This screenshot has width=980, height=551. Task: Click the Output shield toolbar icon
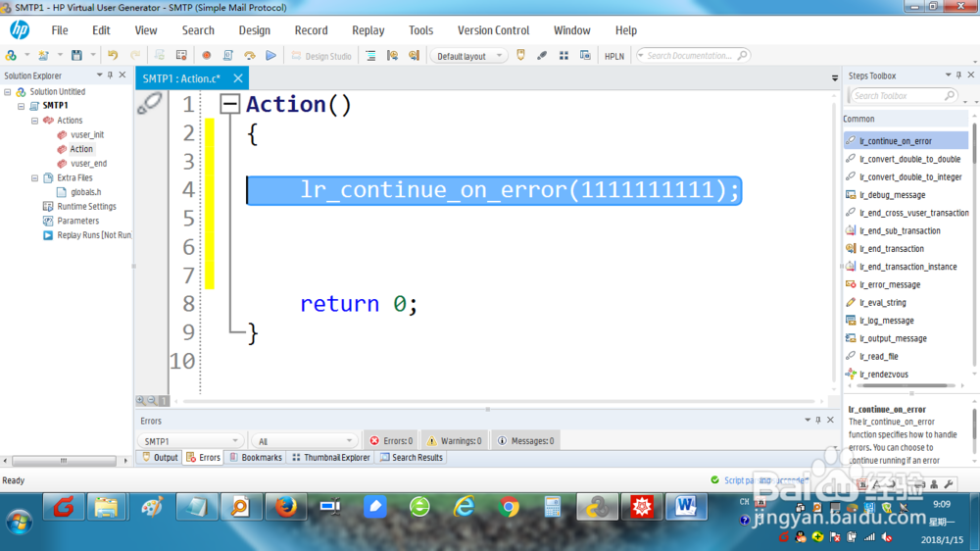tap(520, 55)
